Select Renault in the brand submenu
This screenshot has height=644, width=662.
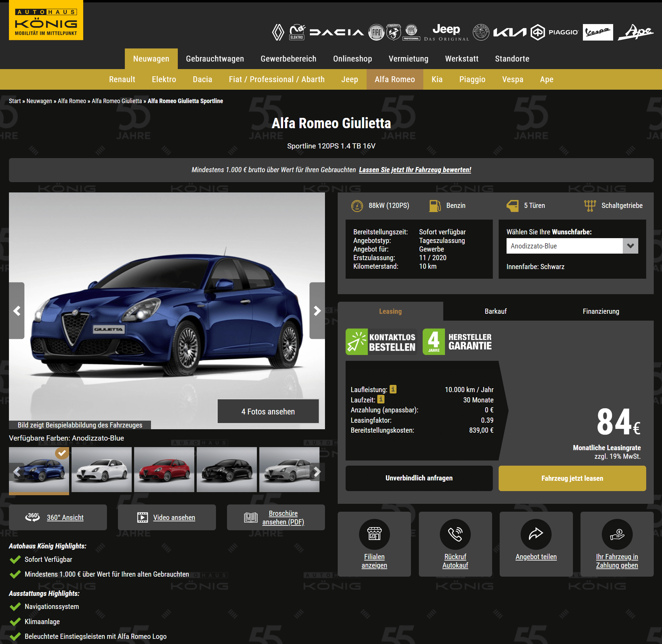coord(122,79)
